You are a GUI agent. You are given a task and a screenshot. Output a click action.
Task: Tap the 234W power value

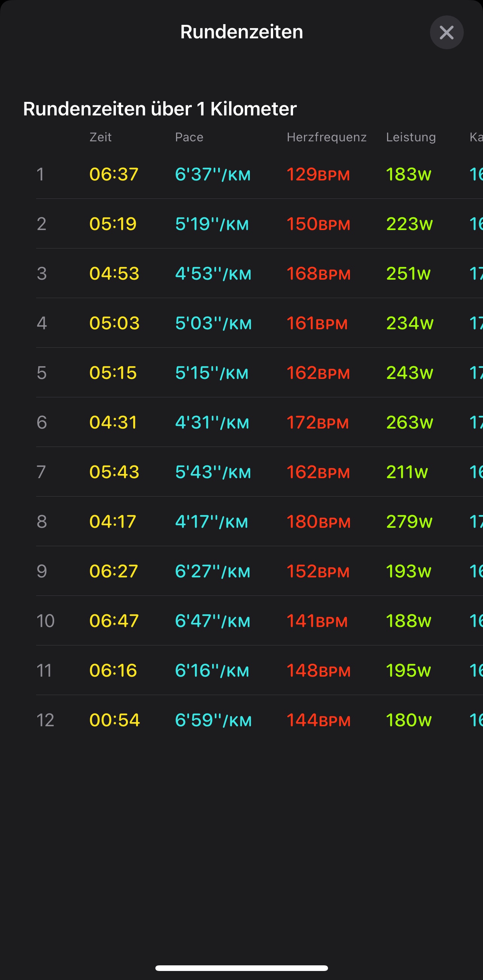pos(410,323)
